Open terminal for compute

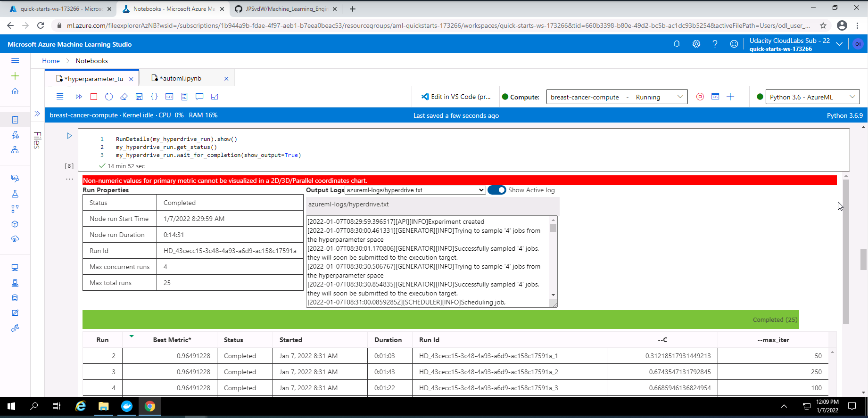pos(715,97)
